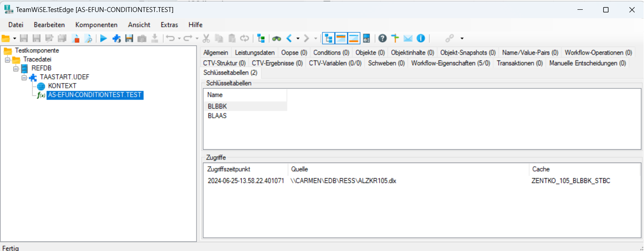Open the Komponenten menu

(x=96, y=25)
